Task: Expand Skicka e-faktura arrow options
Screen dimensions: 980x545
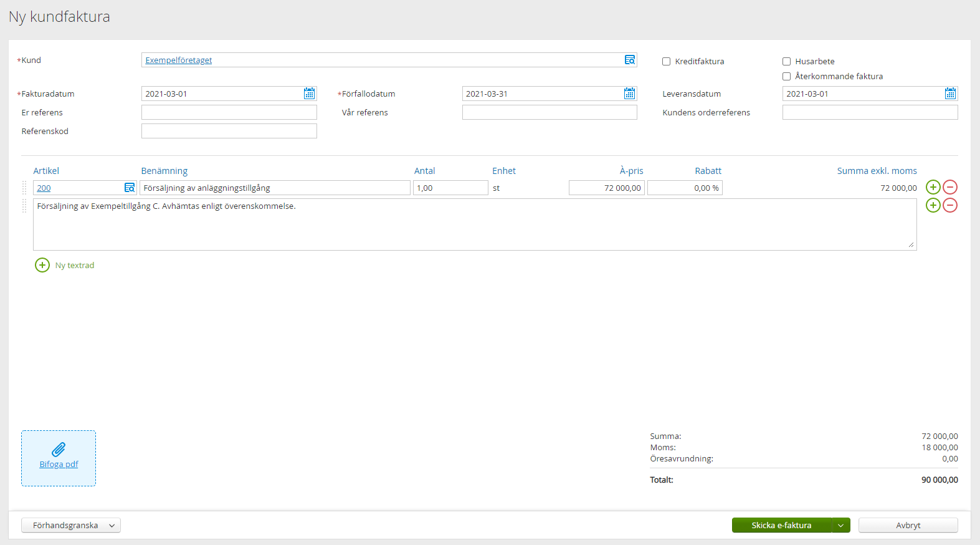Action: (x=840, y=525)
